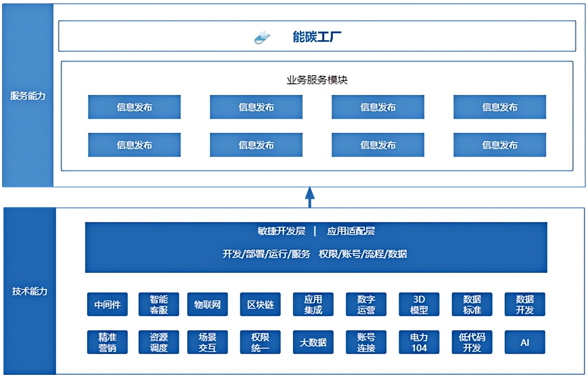Click the 能碳工厂 logo icon
The width and height of the screenshot is (588, 381).
[x=262, y=38]
